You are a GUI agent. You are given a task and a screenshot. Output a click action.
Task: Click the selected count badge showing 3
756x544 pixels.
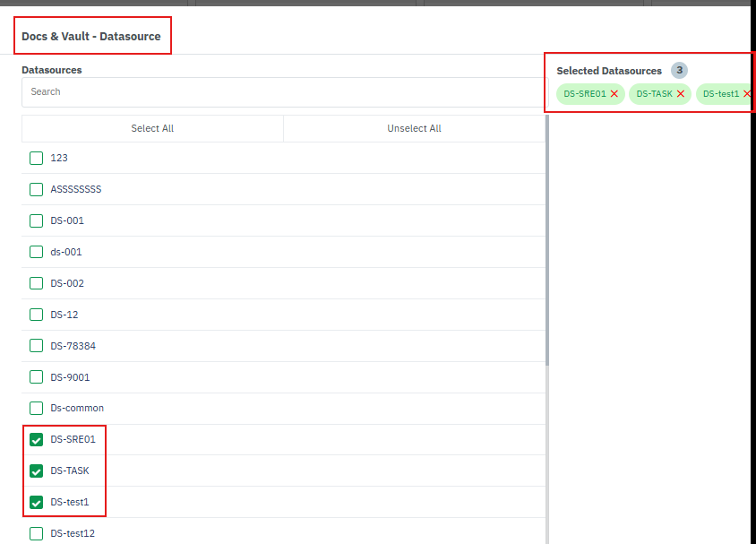(x=679, y=71)
